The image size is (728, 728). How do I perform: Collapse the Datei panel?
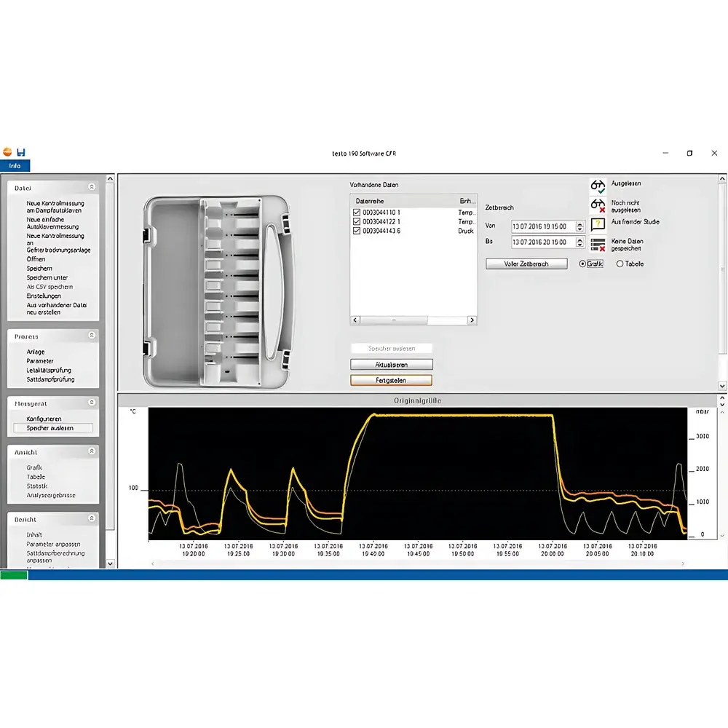[92, 188]
